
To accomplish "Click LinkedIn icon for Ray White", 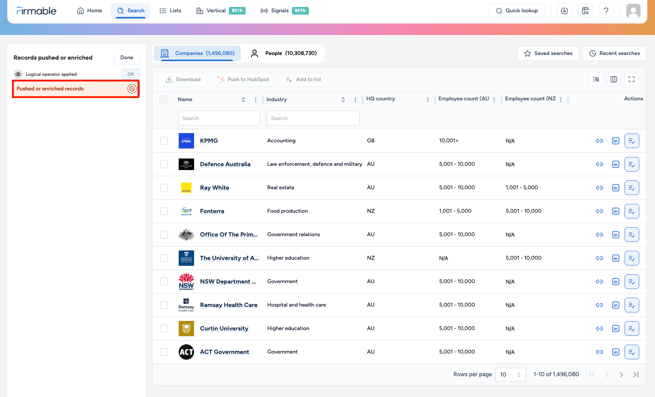I will [x=615, y=188].
